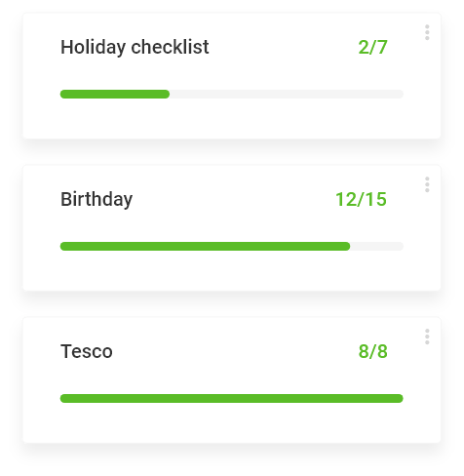This screenshot has height=476, width=464.
Task: Click the green filled part of Holiday checklist progress bar
Action: [115, 94]
